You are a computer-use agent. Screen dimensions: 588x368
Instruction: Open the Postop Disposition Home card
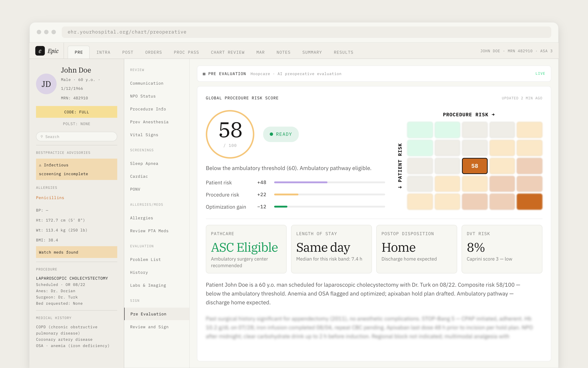[x=417, y=249]
